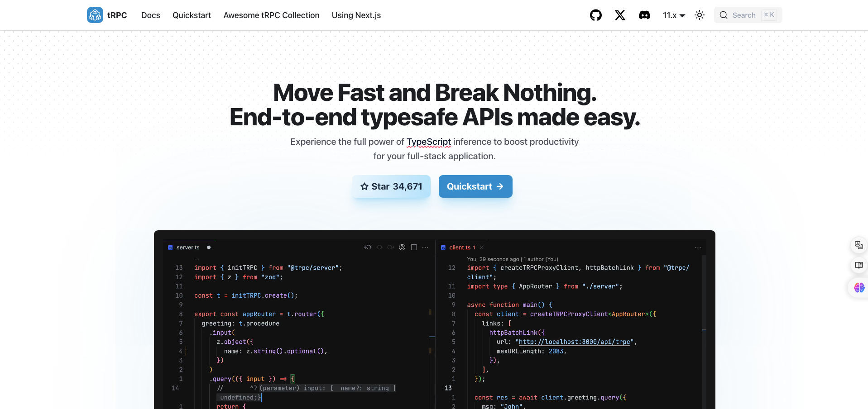Click go-to-previous-change icon in server.ts toolbar
The height and width of the screenshot is (409, 868).
[368, 247]
